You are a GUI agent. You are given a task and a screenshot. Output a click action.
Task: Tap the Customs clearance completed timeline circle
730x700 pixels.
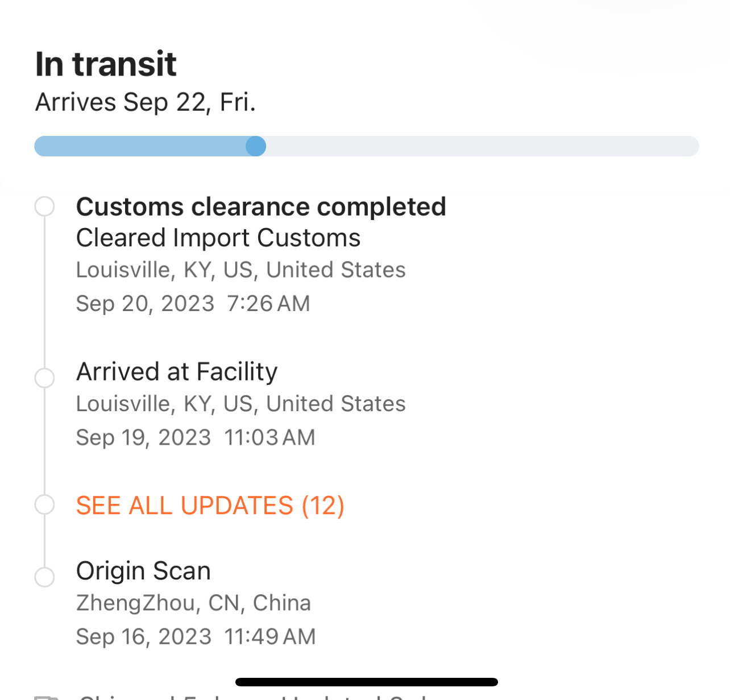tap(44, 206)
